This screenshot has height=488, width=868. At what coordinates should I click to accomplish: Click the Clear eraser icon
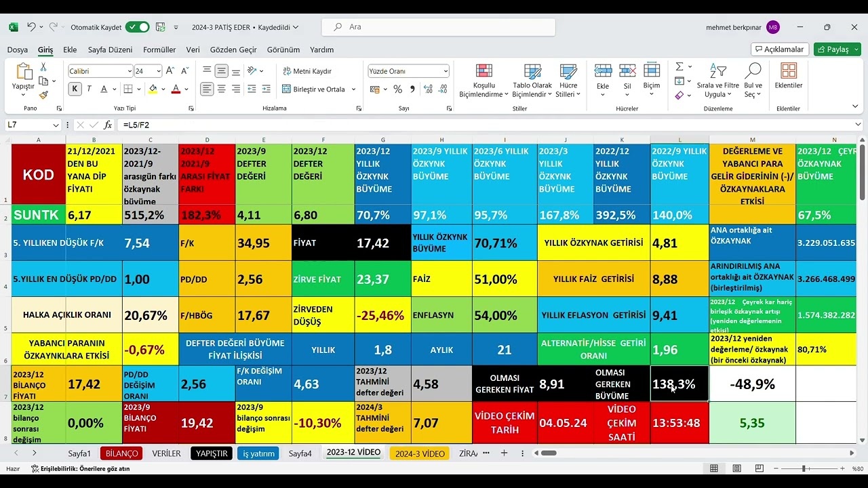tap(679, 96)
